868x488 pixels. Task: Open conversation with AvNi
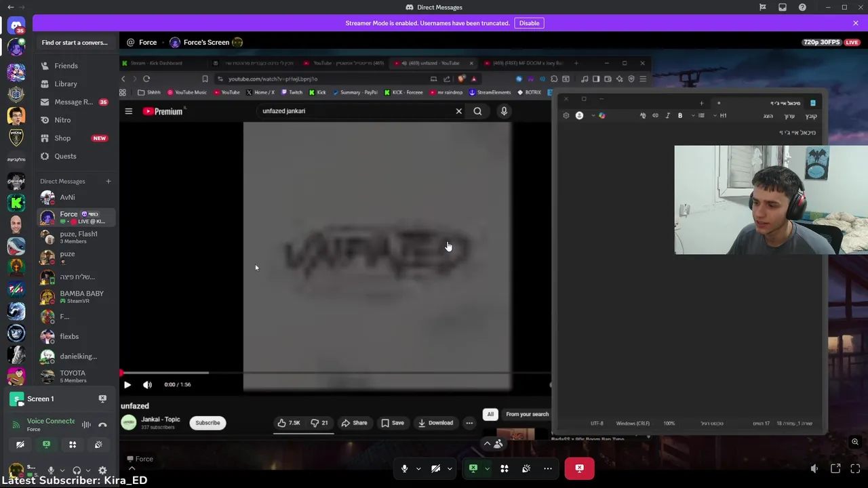(x=75, y=197)
